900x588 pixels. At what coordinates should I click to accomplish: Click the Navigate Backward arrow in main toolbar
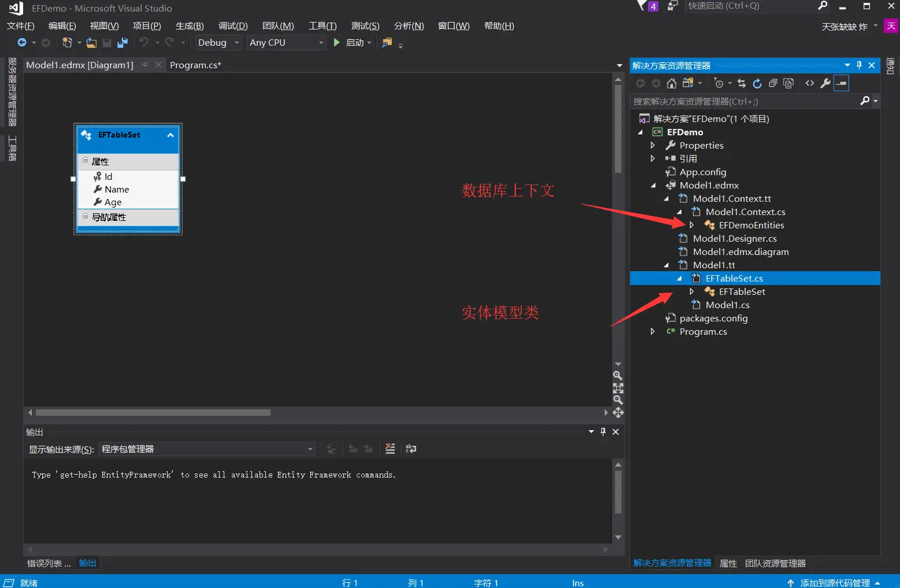[x=22, y=42]
